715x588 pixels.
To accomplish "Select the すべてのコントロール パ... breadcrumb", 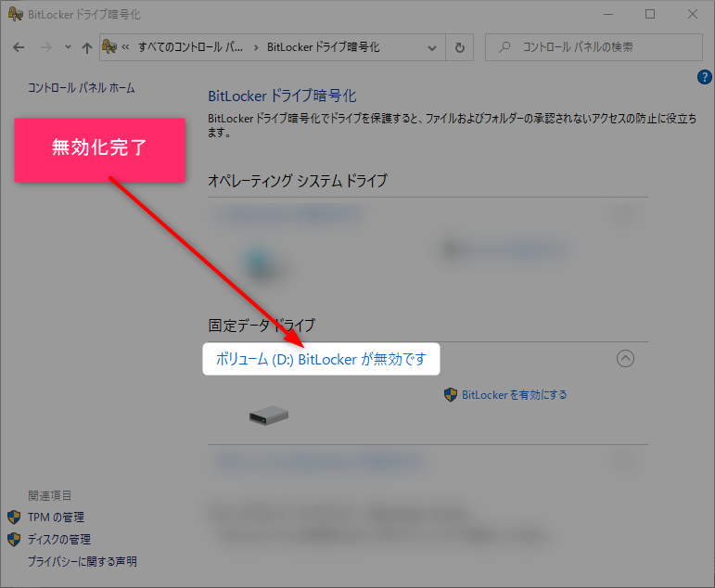I will coord(190,47).
